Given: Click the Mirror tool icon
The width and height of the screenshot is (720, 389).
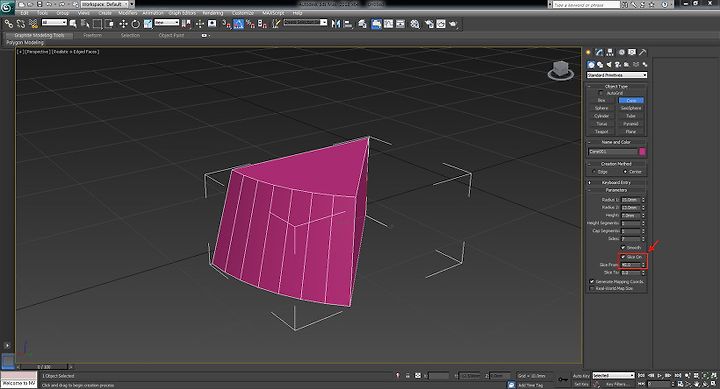Looking at the screenshot, I should 336,24.
